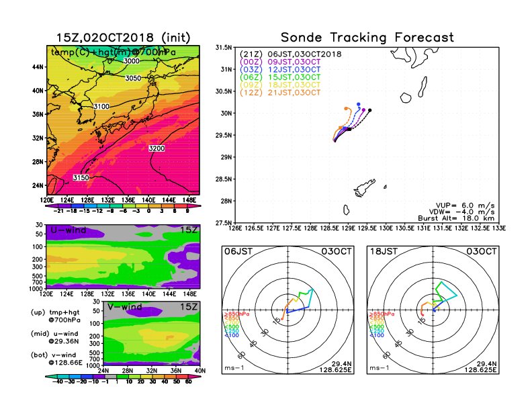Click the purple track landing dot

[363, 110]
